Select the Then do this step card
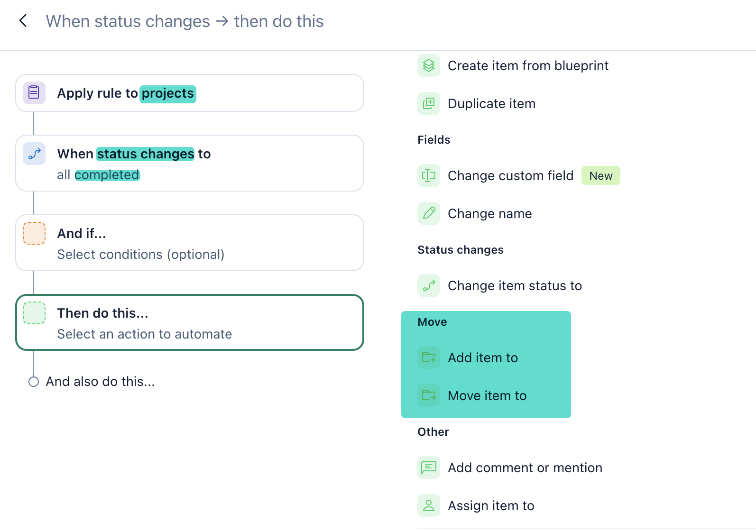Viewport: 756px width, 532px height. (x=190, y=322)
